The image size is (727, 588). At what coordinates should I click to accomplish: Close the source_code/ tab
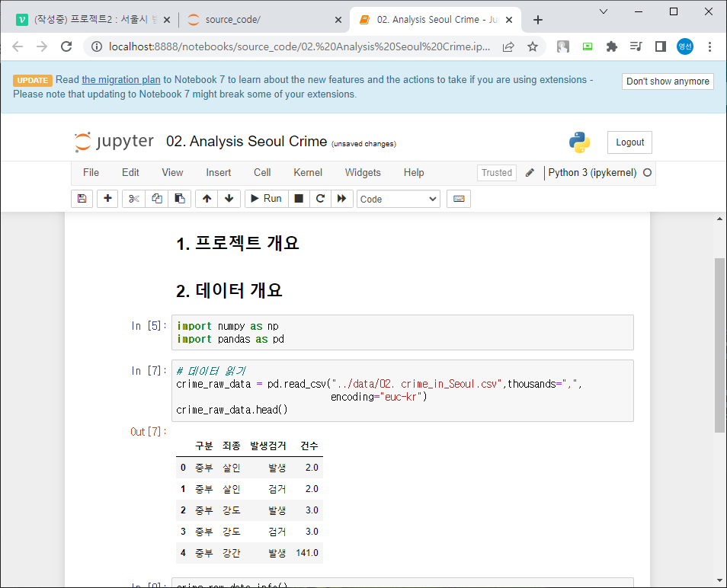pos(338,20)
